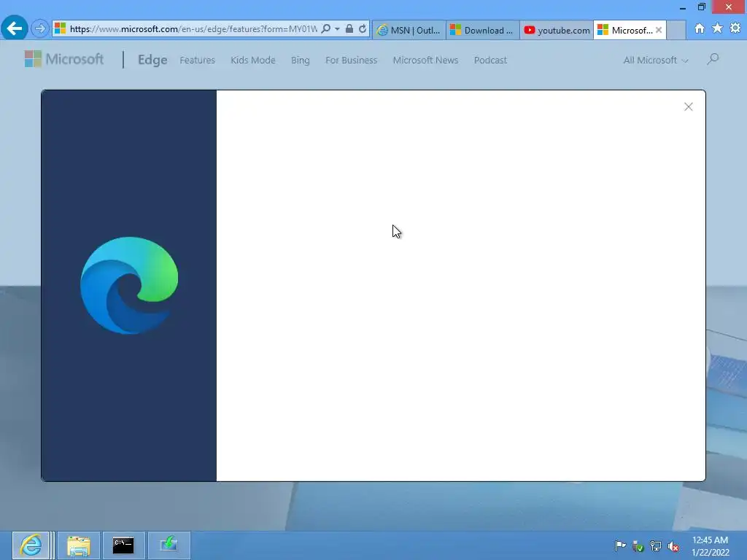Open the network status tray icon
The width and height of the screenshot is (747, 560).
pos(656,546)
